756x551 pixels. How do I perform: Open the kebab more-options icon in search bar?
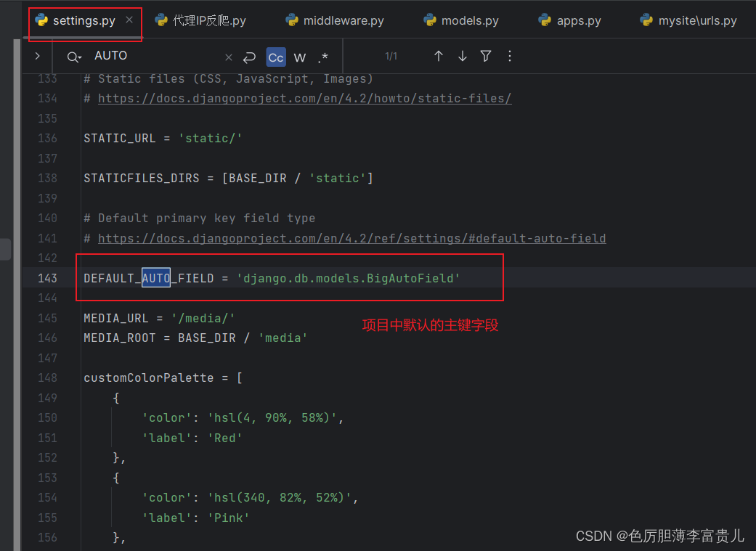[x=510, y=56]
